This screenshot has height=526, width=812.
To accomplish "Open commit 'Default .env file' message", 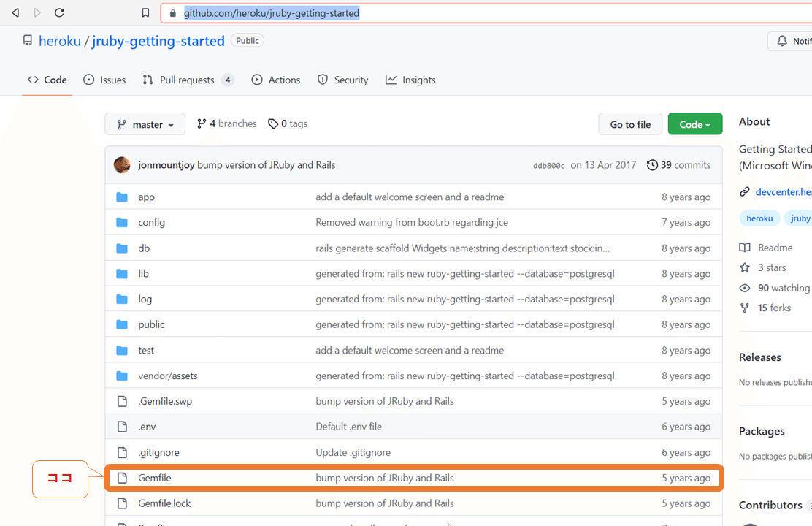I will tap(349, 427).
